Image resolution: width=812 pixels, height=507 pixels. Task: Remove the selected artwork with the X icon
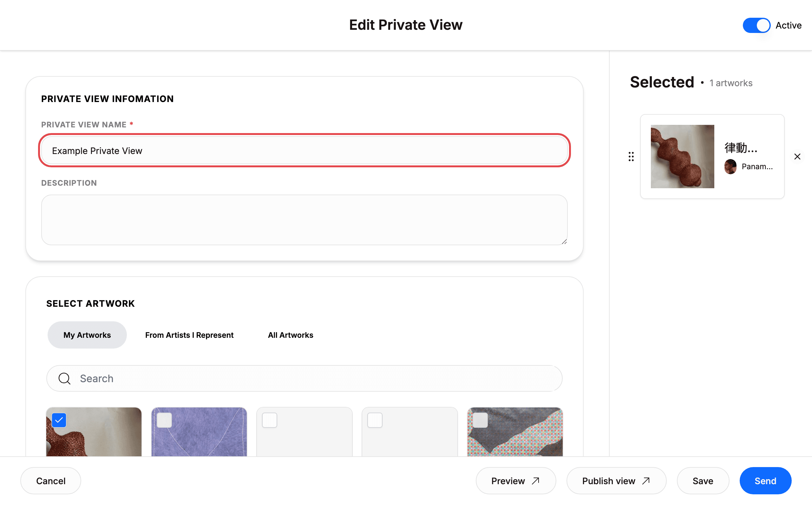[x=797, y=157]
